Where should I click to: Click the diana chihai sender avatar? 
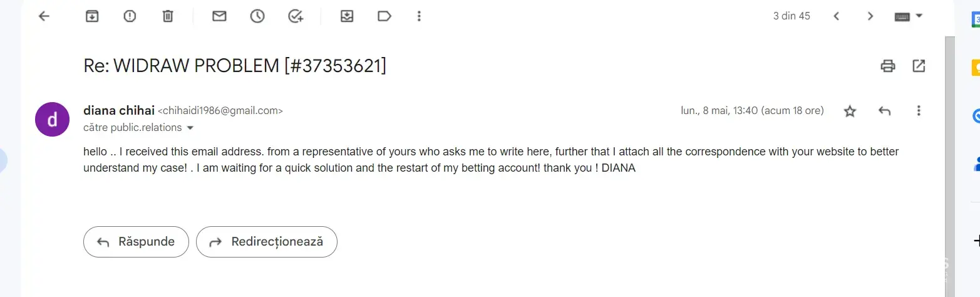[x=52, y=119]
